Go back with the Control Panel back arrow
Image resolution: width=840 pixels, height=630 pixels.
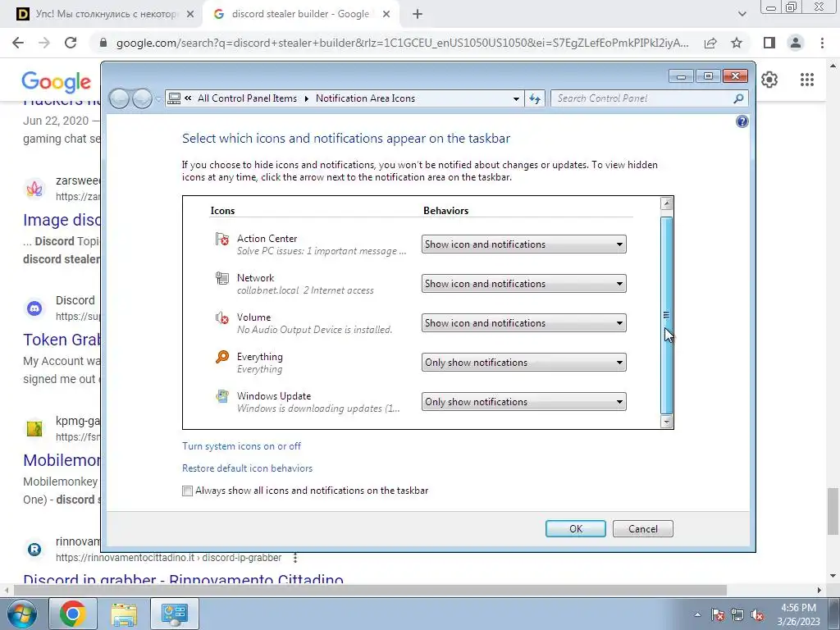pos(120,98)
